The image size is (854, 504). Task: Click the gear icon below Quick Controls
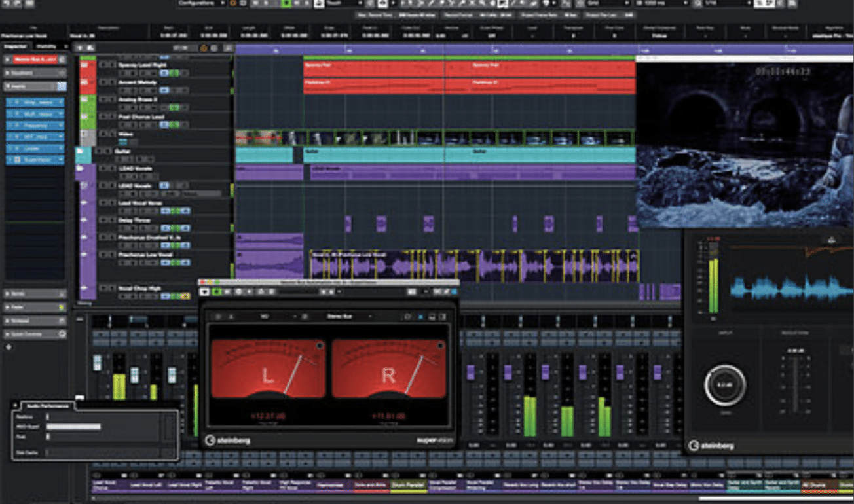point(8,346)
